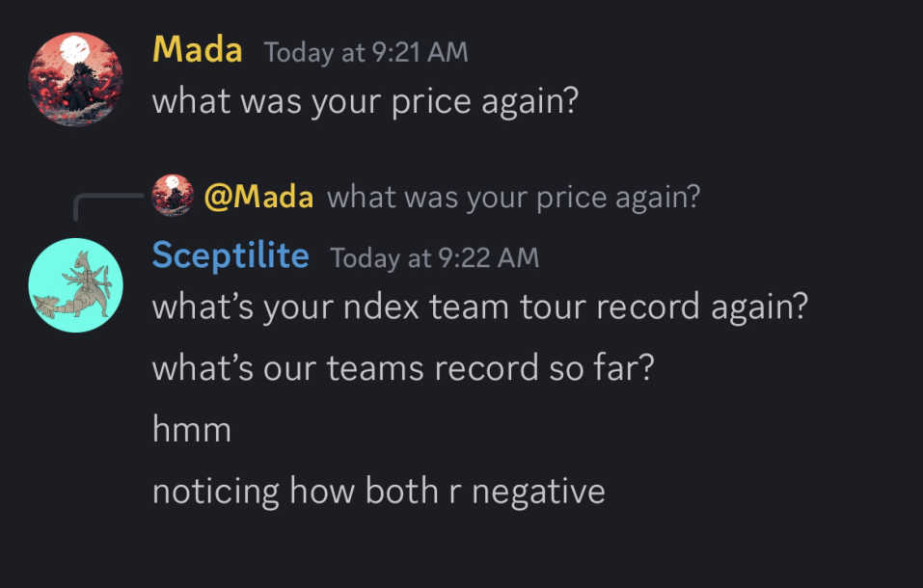Click the "what's our teams record so far?" message
Image resolution: width=923 pixels, height=588 pixels.
pos(403,368)
